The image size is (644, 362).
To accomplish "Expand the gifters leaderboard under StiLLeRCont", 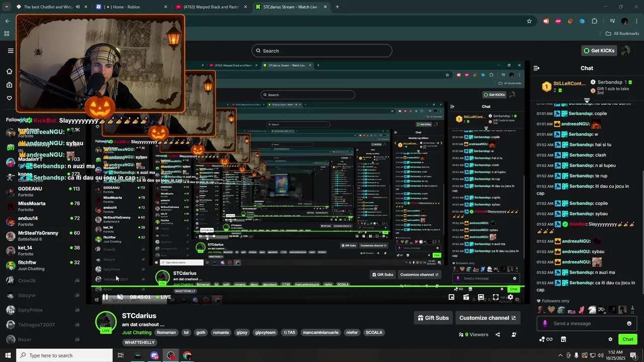I will tap(587, 101).
